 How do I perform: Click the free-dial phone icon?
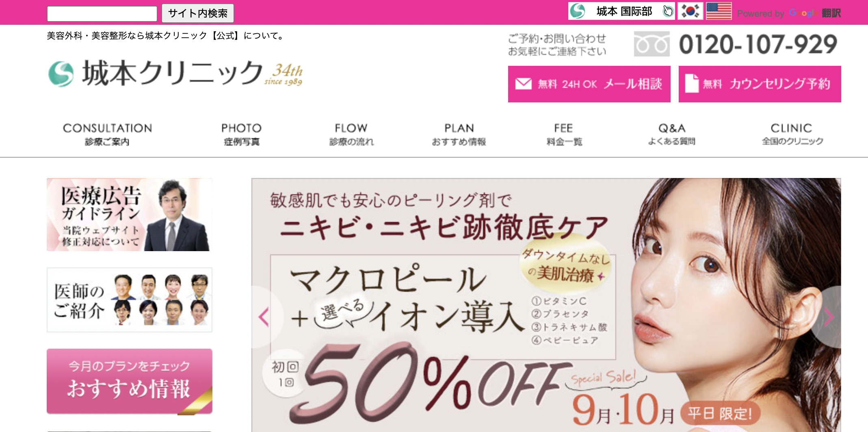[x=652, y=44]
